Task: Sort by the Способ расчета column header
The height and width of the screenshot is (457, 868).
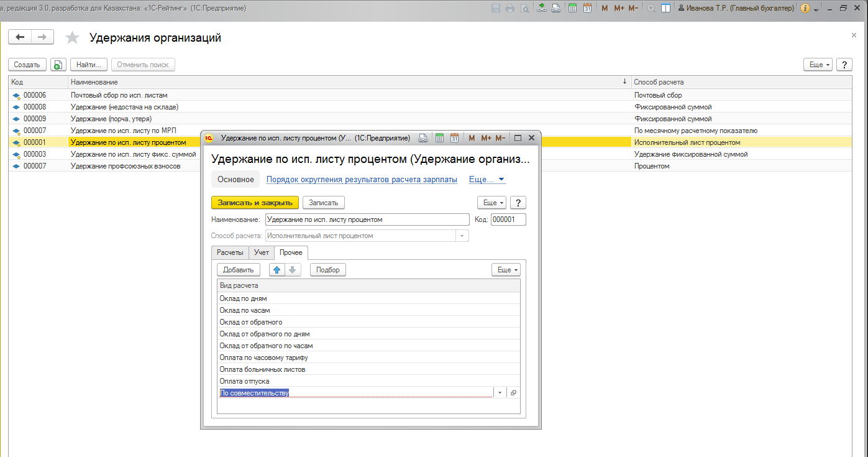Action: (x=741, y=82)
